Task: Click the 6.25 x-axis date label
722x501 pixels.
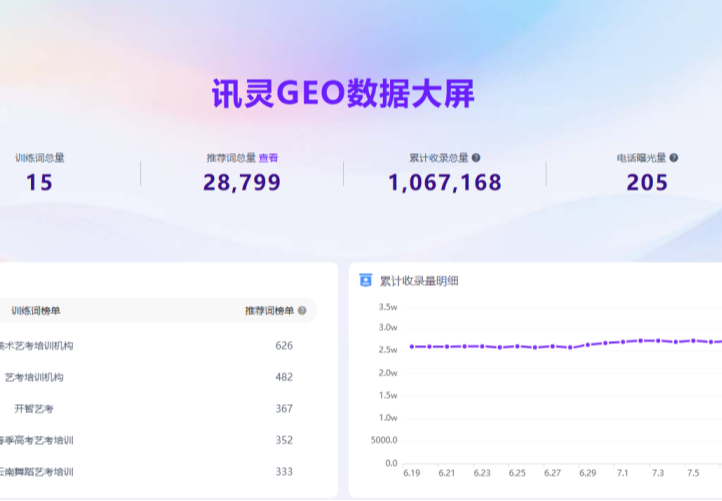Action: tap(517, 473)
